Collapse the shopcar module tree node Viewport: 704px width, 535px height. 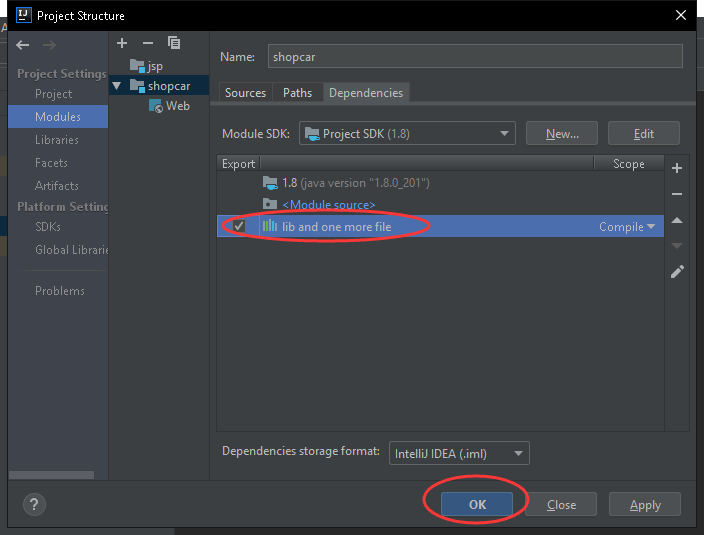tap(117, 86)
